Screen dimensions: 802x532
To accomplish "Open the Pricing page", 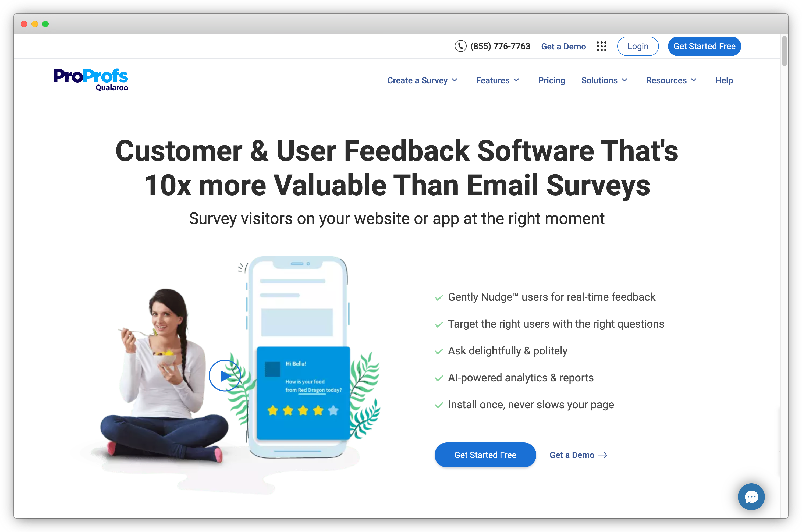I will click(551, 80).
